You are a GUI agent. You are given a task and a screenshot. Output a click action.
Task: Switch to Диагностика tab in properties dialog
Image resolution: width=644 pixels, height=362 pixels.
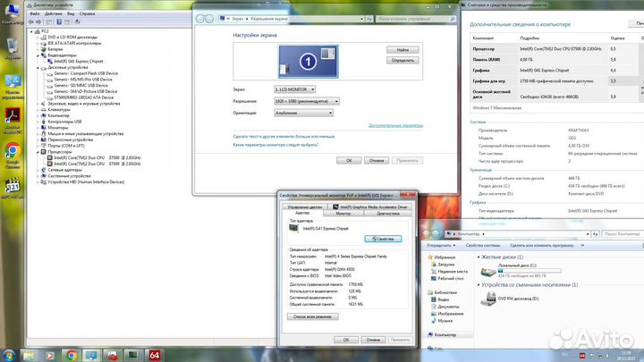click(387, 214)
